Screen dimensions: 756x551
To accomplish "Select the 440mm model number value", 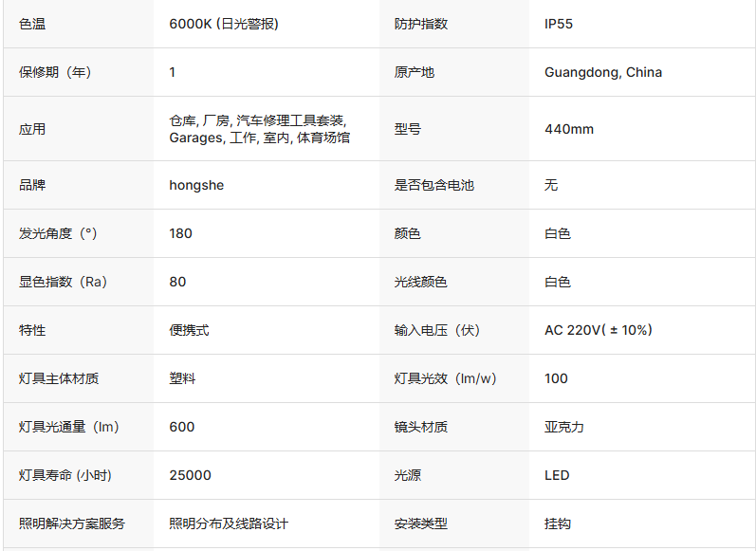I will pyautogui.click(x=569, y=129).
